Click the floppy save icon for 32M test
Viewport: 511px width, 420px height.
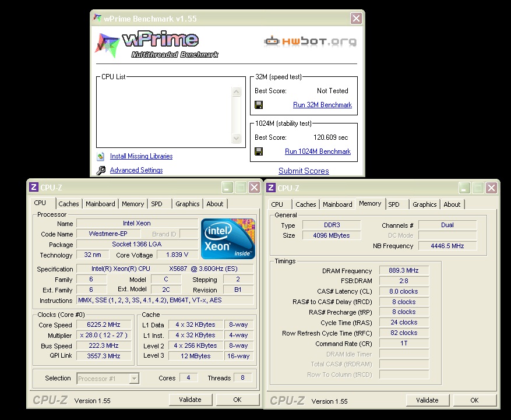pos(259,105)
